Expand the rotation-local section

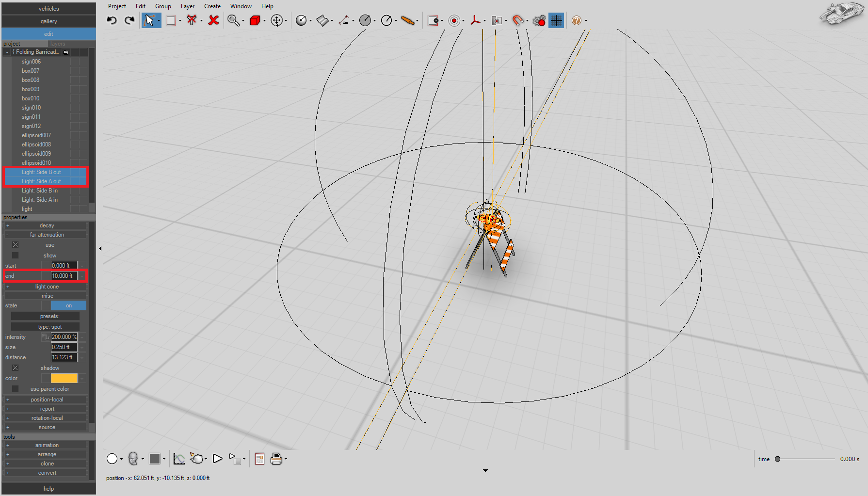[8, 418]
